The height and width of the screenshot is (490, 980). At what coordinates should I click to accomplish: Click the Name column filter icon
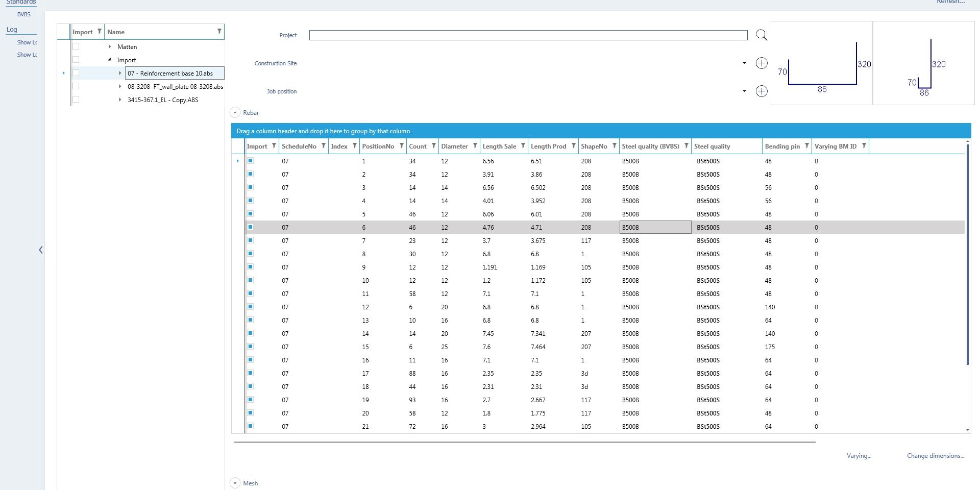pos(219,32)
